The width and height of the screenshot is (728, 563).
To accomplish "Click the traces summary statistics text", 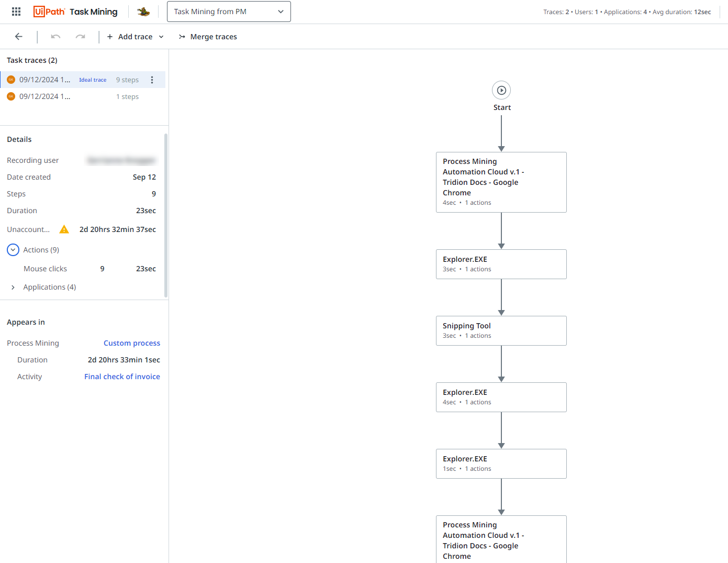I will (627, 12).
